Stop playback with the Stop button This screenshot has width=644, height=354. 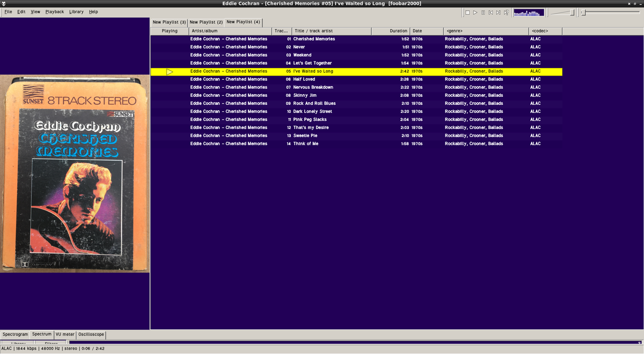point(467,13)
